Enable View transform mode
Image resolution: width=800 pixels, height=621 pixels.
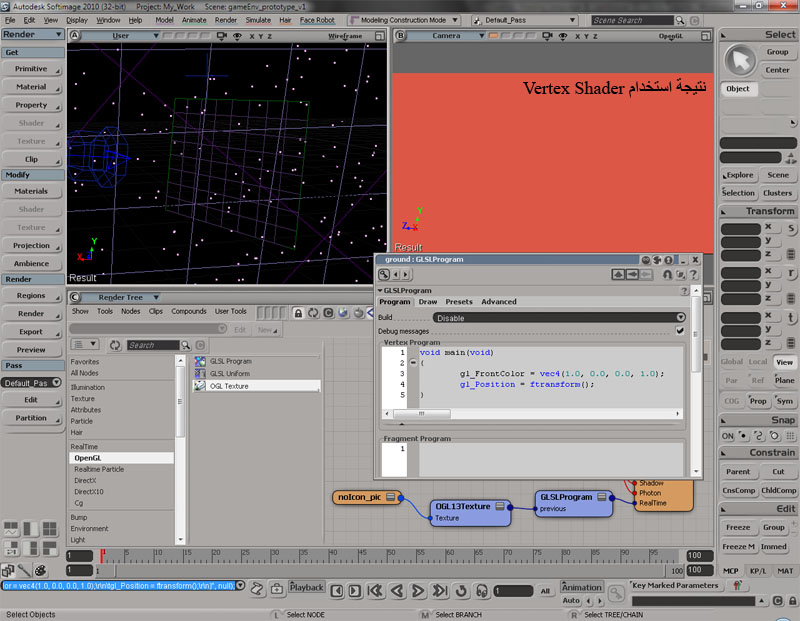pyautogui.click(x=784, y=362)
